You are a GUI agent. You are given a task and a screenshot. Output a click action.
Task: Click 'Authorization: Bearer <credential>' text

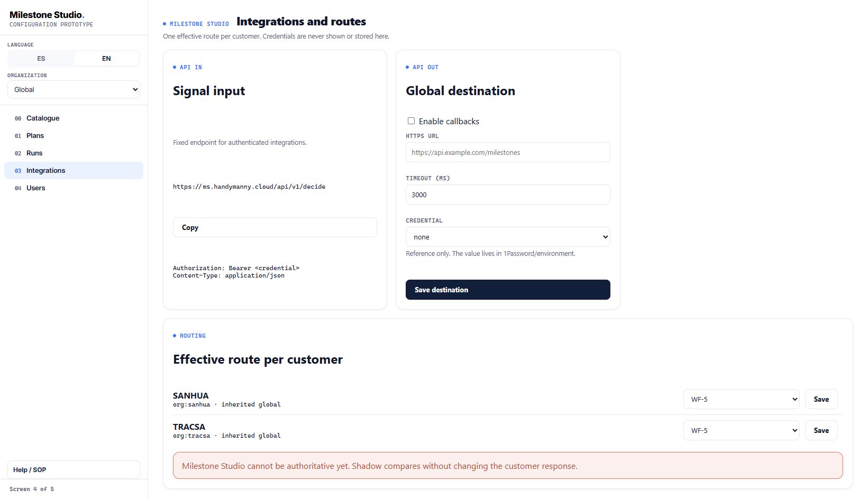(236, 268)
